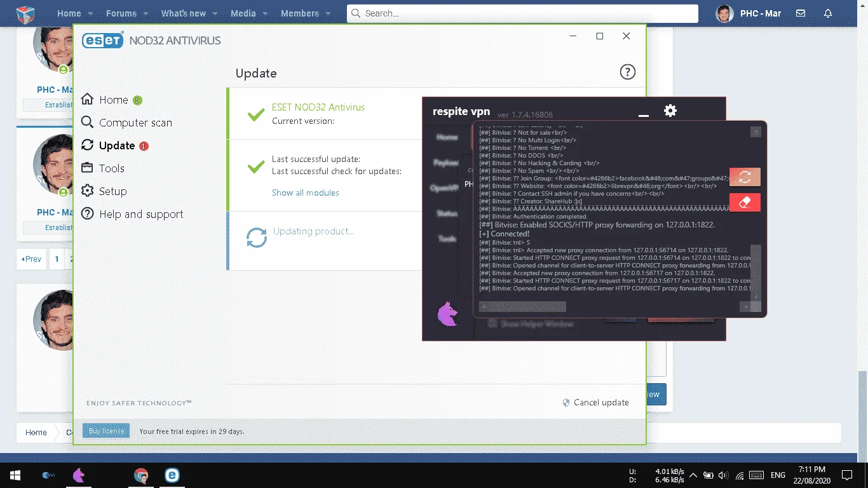
Task: Click the "[+] Connected!" log line
Action: point(504,234)
